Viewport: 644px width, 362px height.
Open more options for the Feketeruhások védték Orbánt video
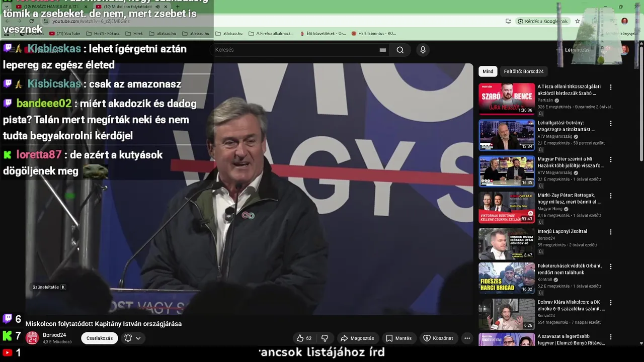click(x=611, y=266)
